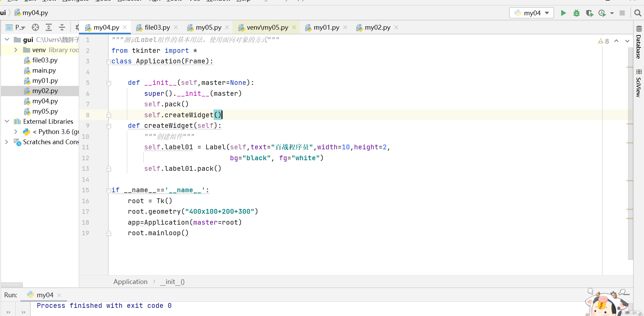The height and width of the screenshot is (316, 644).
Task: Click the Project panel horizontal scrollbar
Action: tap(12, 285)
